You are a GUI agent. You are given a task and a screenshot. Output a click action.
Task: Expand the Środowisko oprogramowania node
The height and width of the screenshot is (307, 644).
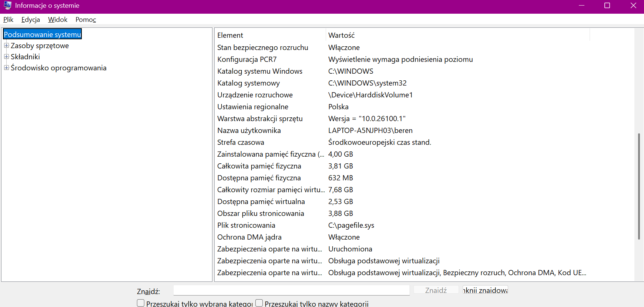6,68
